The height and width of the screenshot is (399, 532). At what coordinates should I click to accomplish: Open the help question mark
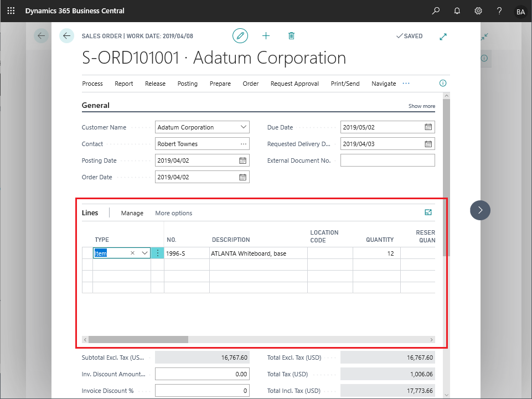[499, 11]
